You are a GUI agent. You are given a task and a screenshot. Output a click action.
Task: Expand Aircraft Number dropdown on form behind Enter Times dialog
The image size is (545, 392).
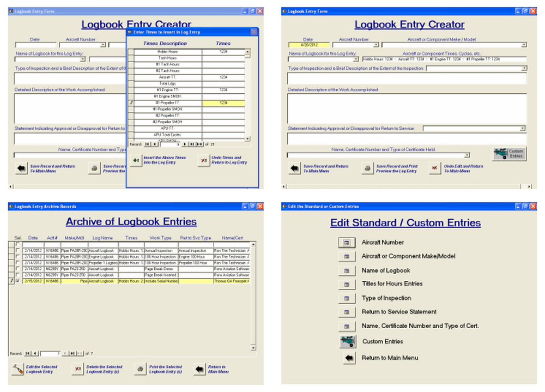102,45
